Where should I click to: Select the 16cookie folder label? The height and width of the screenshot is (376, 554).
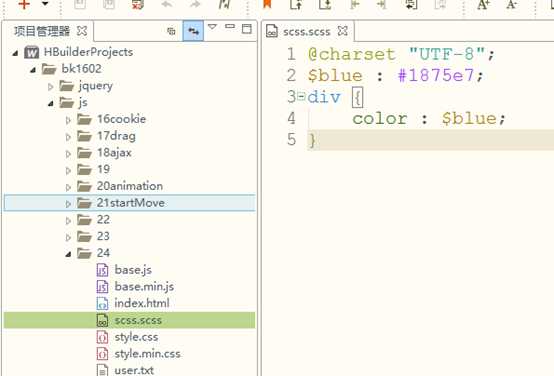pos(122,119)
